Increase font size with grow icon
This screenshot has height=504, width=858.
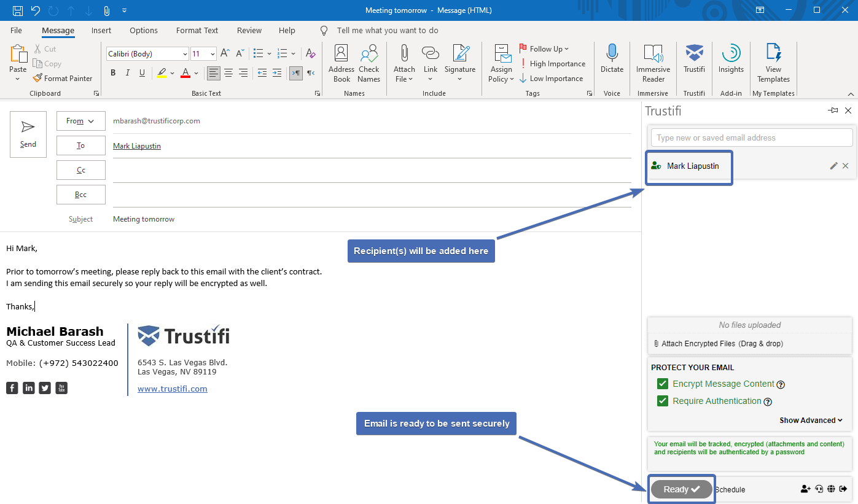[225, 54]
